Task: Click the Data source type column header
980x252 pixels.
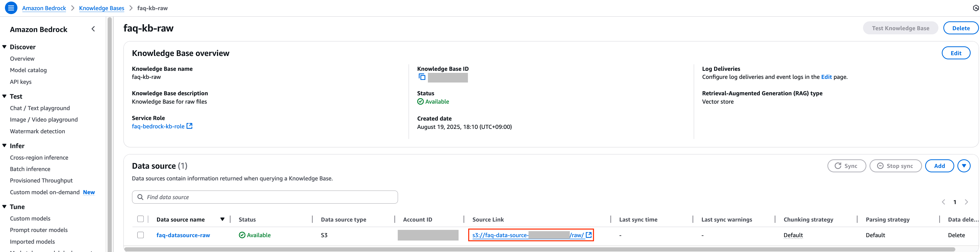Action: (x=343, y=220)
